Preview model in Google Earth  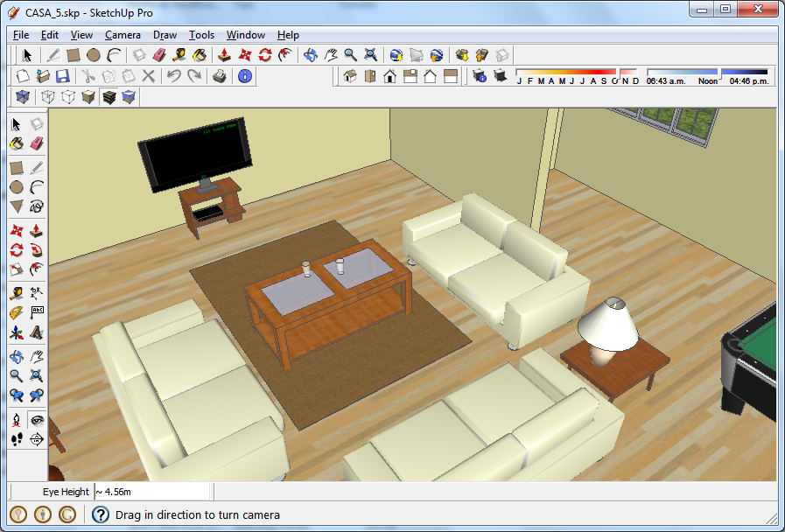click(x=436, y=55)
